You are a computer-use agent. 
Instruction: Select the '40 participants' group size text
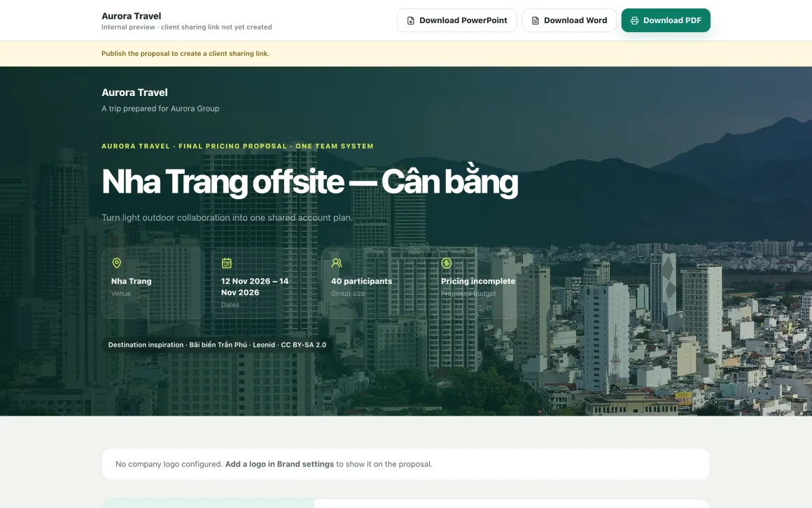coord(361,281)
